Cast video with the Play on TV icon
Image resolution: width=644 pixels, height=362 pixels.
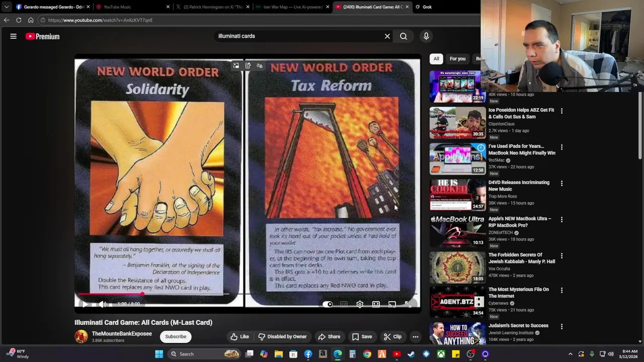[392, 304]
